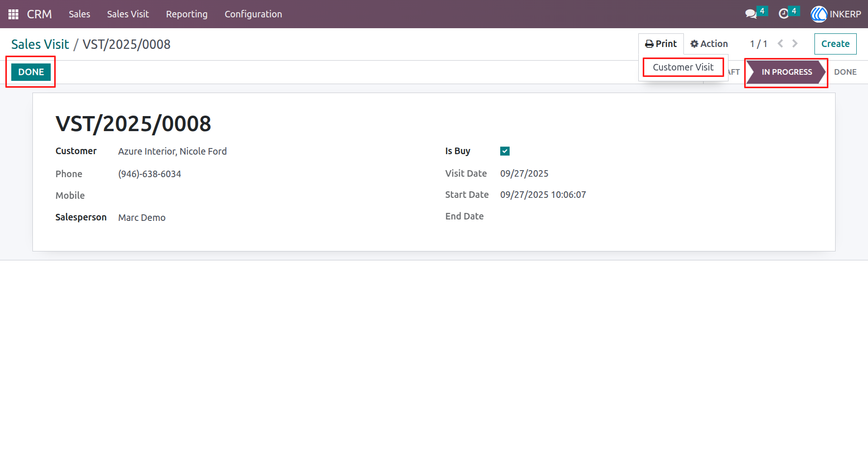Open customer Azure Interior, Nicole Ford
Viewport: 868px width, 454px height.
coord(172,151)
